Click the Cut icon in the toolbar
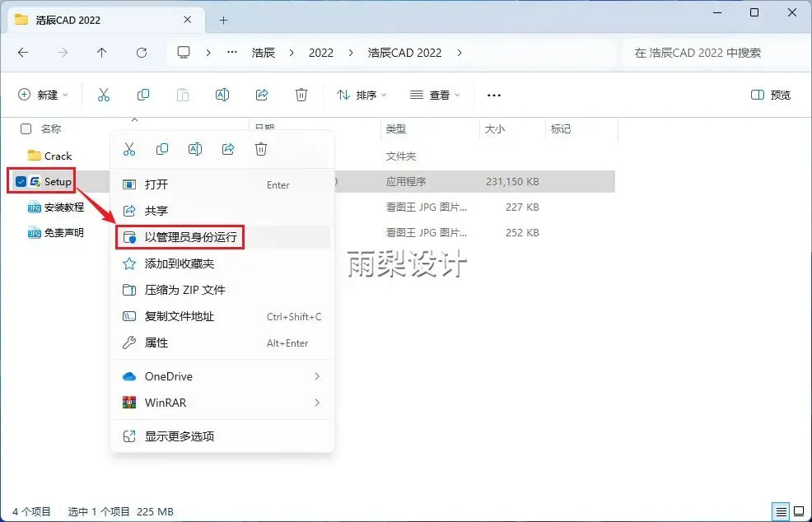 tap(104, 95)
